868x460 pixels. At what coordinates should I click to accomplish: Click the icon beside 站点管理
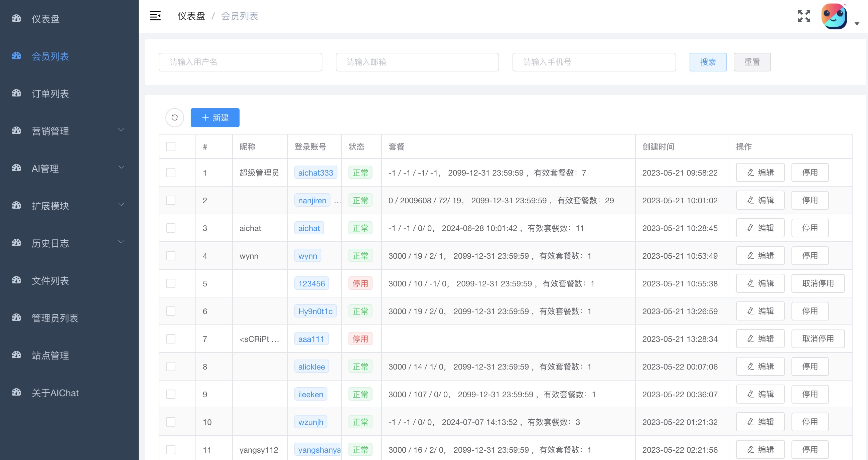[16, 355]
